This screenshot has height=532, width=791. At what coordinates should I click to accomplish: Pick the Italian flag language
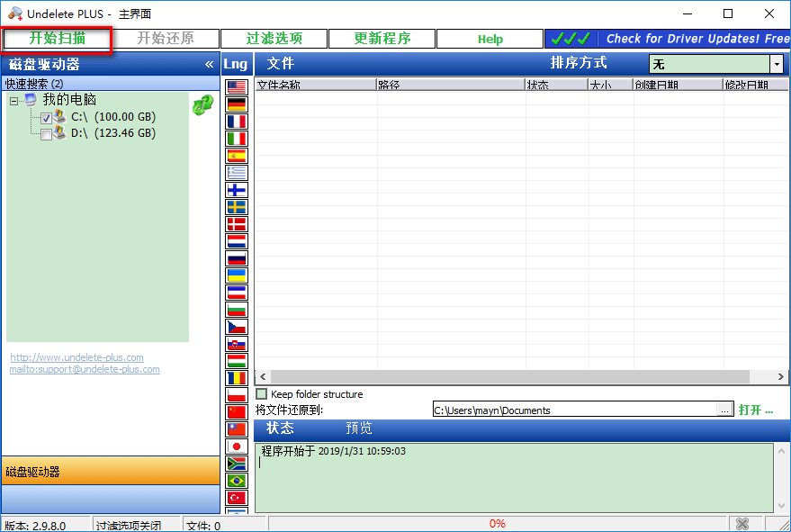pos(237,139)
